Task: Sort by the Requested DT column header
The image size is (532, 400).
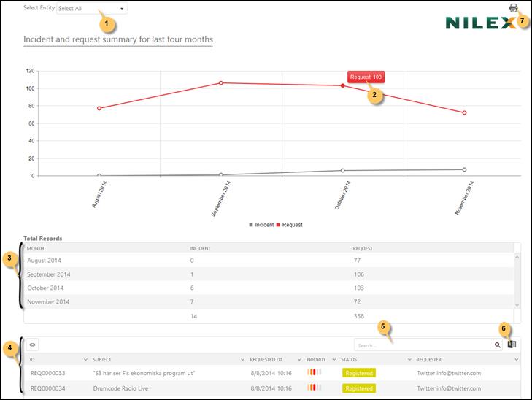Action: (266, 360)
